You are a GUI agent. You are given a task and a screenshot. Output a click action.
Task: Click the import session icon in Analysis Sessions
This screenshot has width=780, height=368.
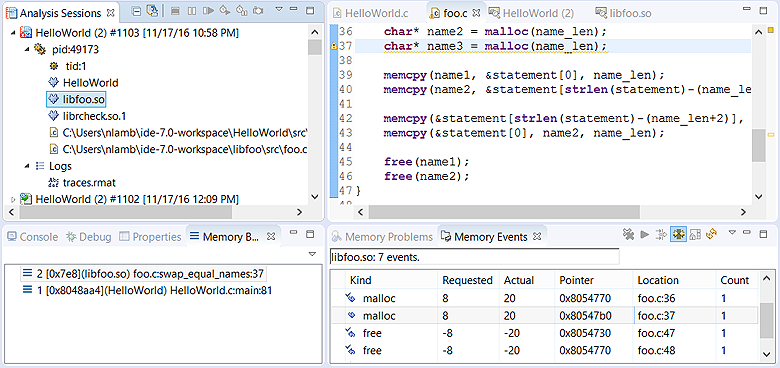click(x=152, y=10)
